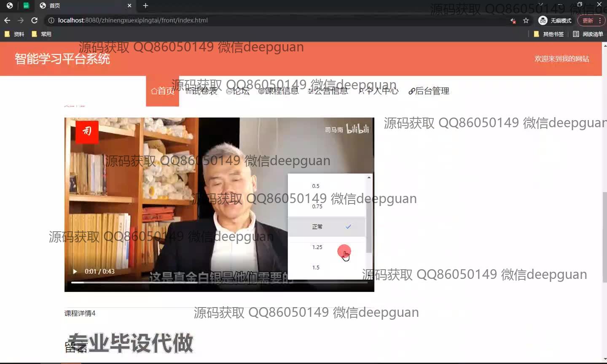607x364 pixels.
Task: Bookmark this page with the star
Action: point(526,20)
